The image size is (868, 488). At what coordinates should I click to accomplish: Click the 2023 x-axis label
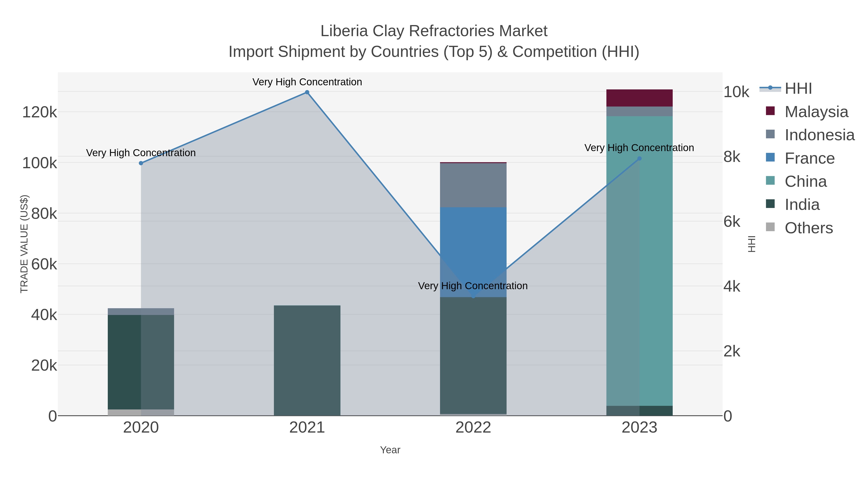point(639,427)
